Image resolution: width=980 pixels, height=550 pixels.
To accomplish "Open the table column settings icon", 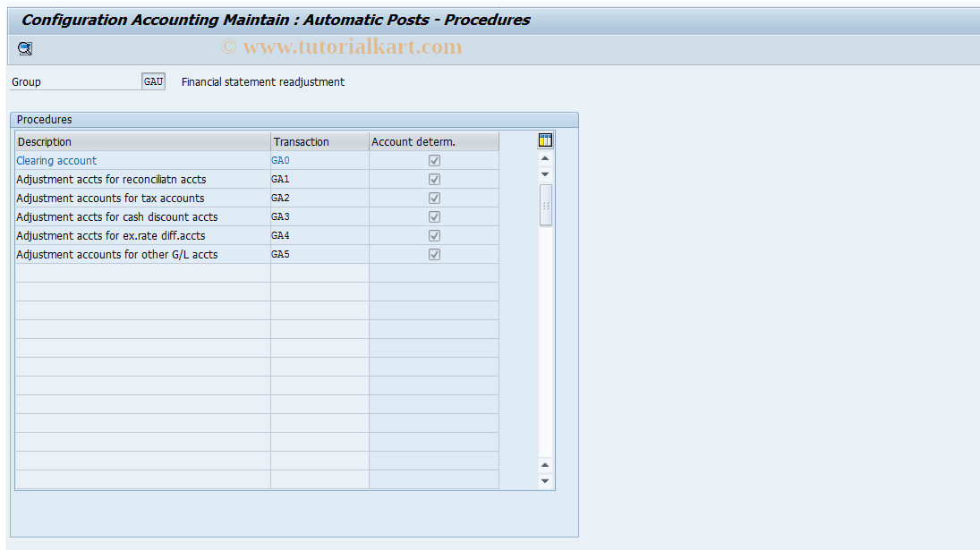I will coord(545,140).
